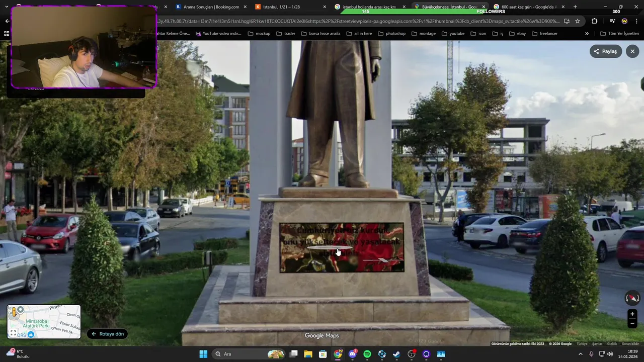Close the Street View photo viewer
The width and height of the screenshot is (644, 362).
(632, 51)
